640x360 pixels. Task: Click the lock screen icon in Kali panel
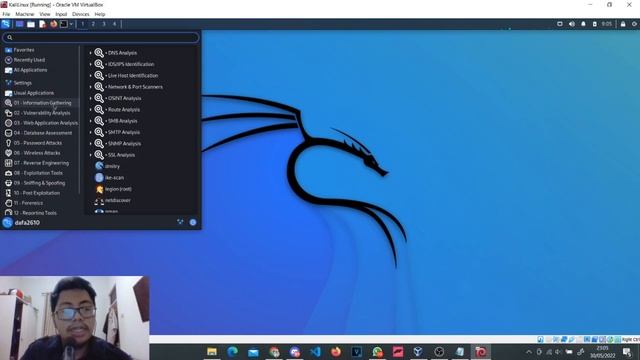tap(623, 24)
